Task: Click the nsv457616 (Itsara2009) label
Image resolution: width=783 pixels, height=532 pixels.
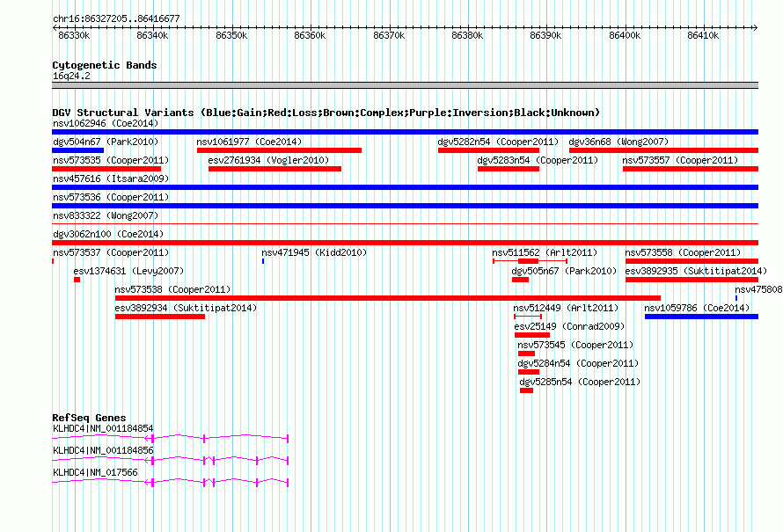Action: point(111,179)
